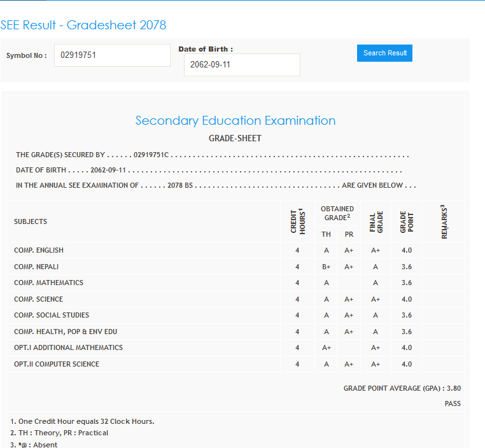
Task: Click the OBTAINED GRADE column header
Action: (337, 213)
